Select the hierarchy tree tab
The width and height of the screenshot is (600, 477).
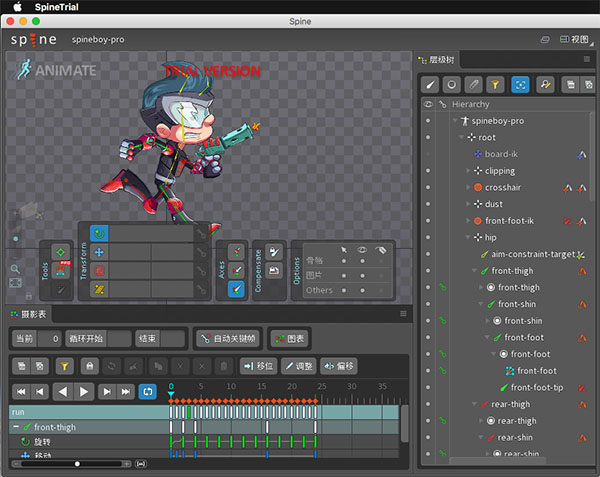click(437, 60)
